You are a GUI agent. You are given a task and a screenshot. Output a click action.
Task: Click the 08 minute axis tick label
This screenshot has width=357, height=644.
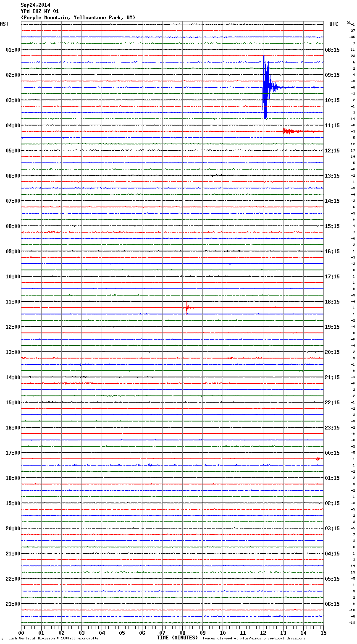pyautogui.click(x=182, y=633)
